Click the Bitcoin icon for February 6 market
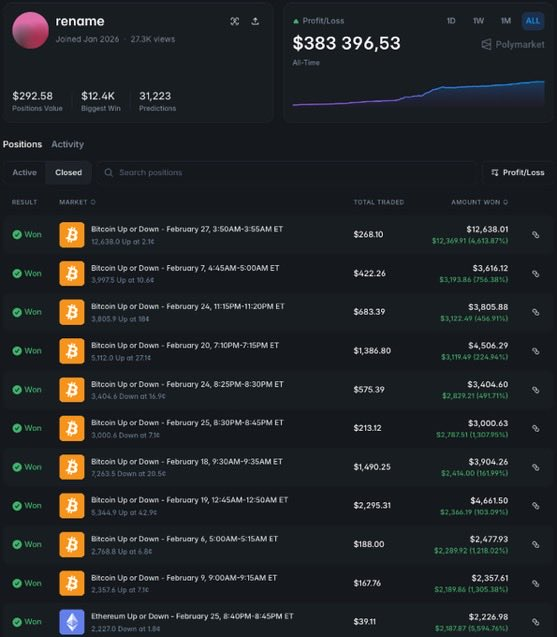Viewport: 557px width, 637px height. coord(72,544)
